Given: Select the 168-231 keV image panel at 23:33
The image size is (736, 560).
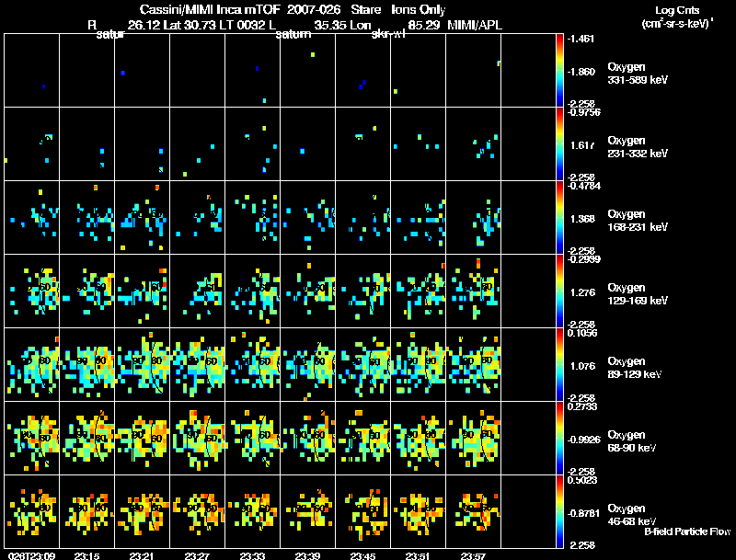Looking at the screenshot, I should click(x=253, y=218).
